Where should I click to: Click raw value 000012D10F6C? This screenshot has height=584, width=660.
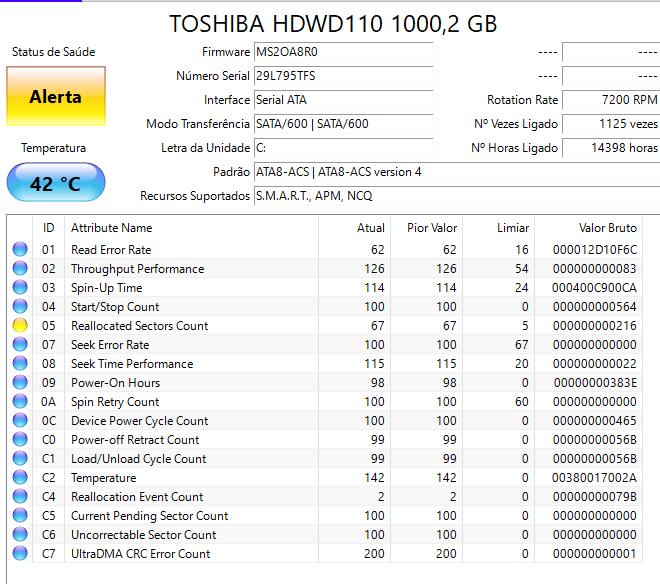coord(595,250)
